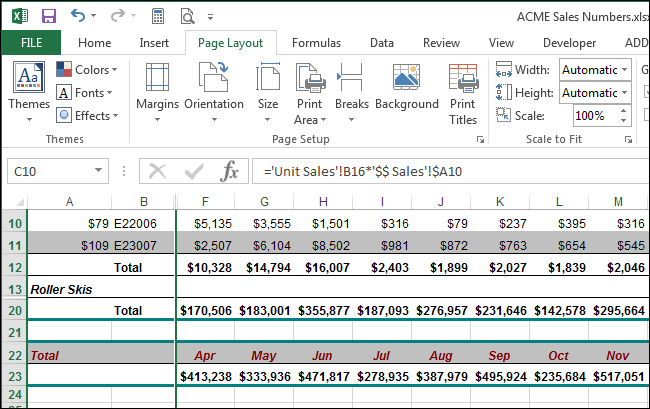
Task: Open the Print Titles dialog
Action: tap(463, 88)
